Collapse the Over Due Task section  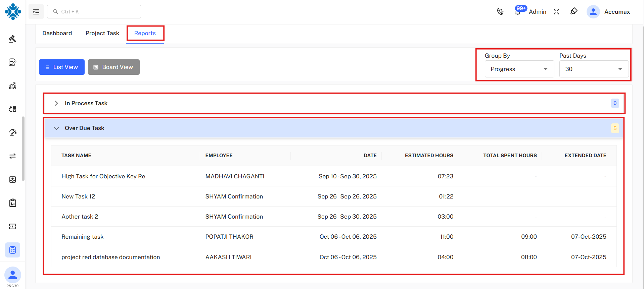coord(56,128)
